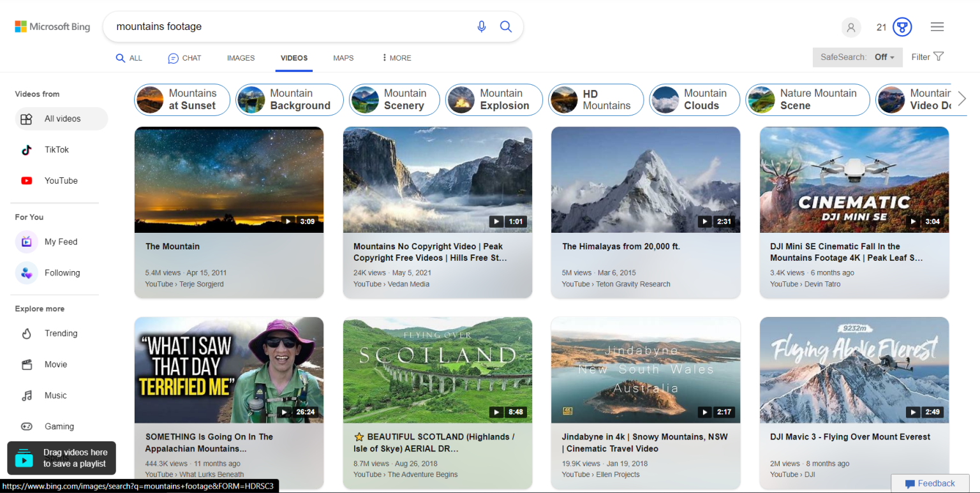Expand the MORE tab dropdown

coord(396,57)
